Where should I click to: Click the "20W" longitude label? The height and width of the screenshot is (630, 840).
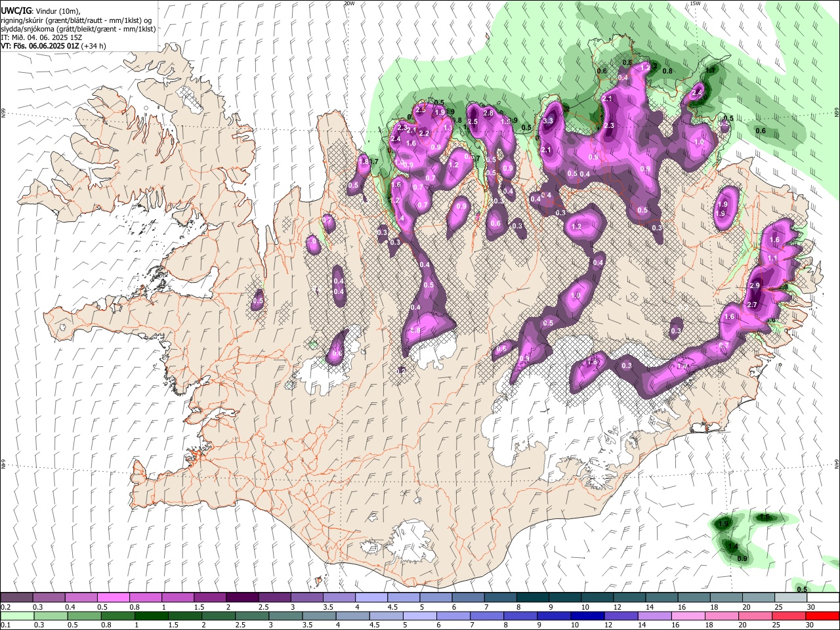(x=349, y=3)
